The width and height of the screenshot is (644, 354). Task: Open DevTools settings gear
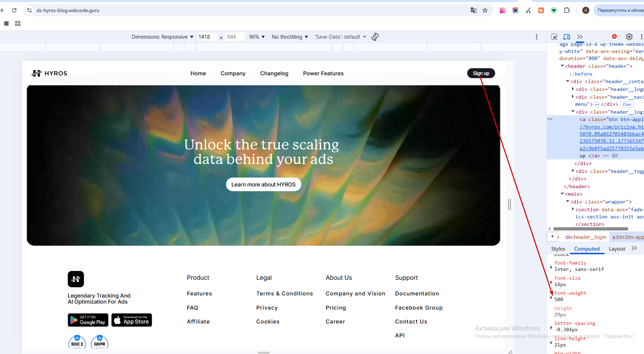629,37
